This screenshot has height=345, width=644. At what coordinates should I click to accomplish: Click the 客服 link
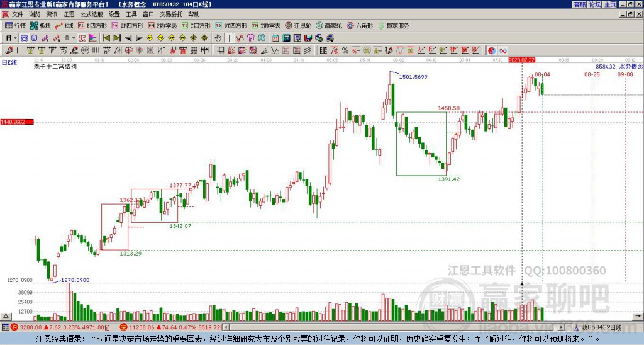tap(579, 4)
